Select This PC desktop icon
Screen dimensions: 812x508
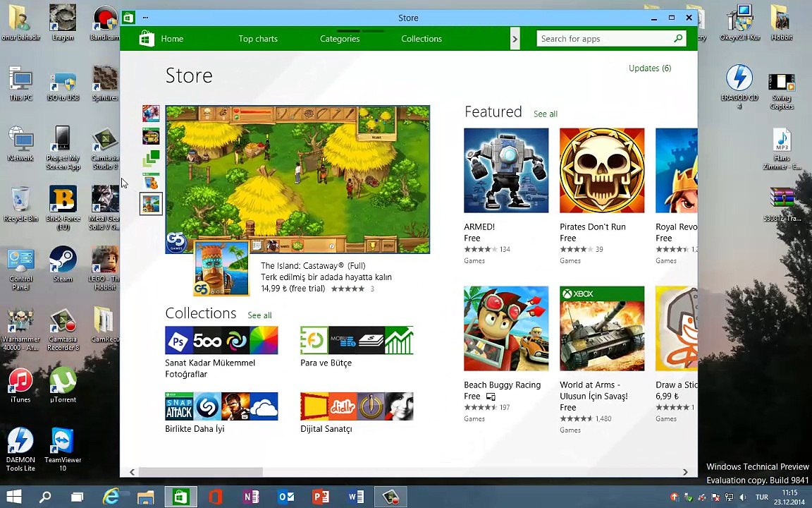coord(20,83)
